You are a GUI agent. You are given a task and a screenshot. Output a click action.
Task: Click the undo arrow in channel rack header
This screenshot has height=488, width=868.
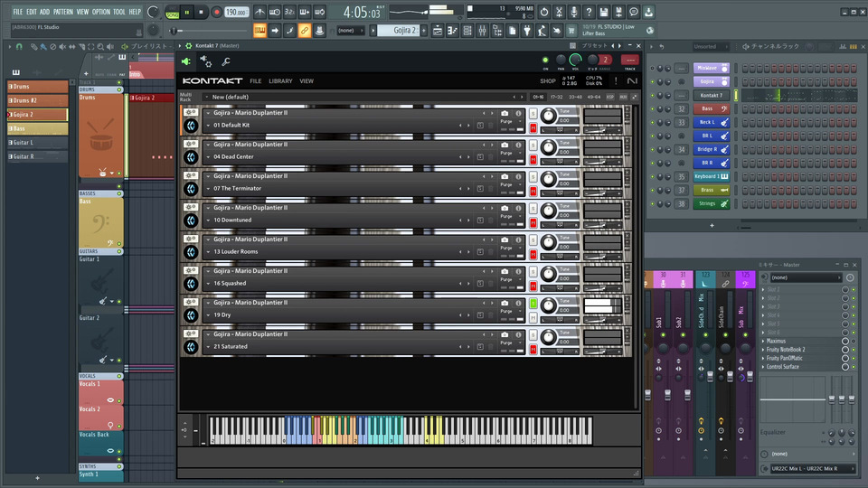click(662, 46)
